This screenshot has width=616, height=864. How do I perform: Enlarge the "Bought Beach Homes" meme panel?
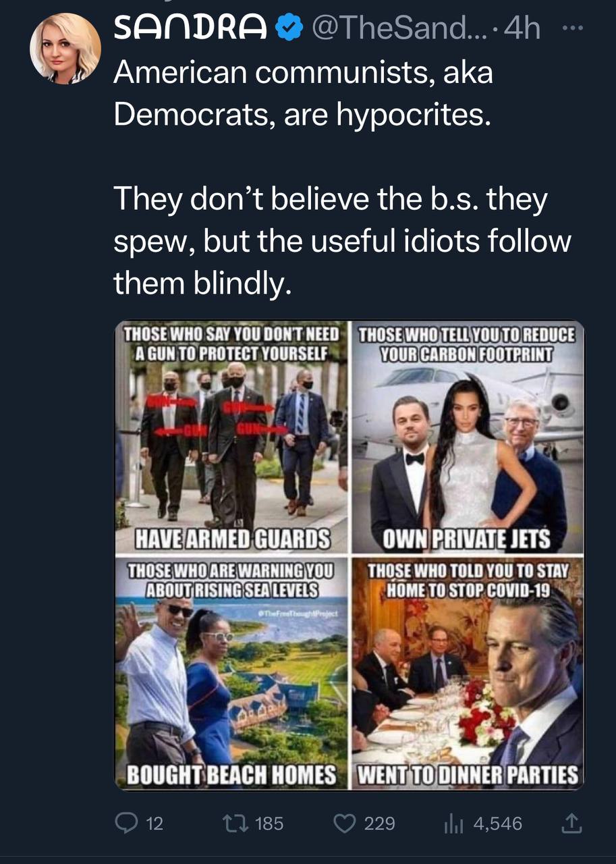[x=231, y=672]
